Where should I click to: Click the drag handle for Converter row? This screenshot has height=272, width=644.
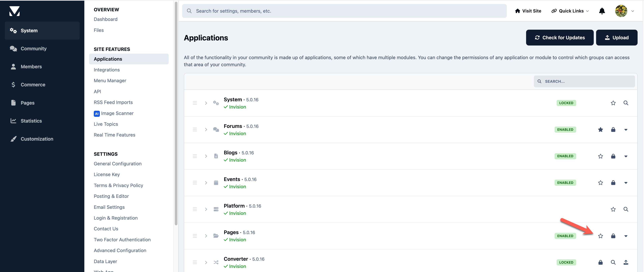(195, 262)
